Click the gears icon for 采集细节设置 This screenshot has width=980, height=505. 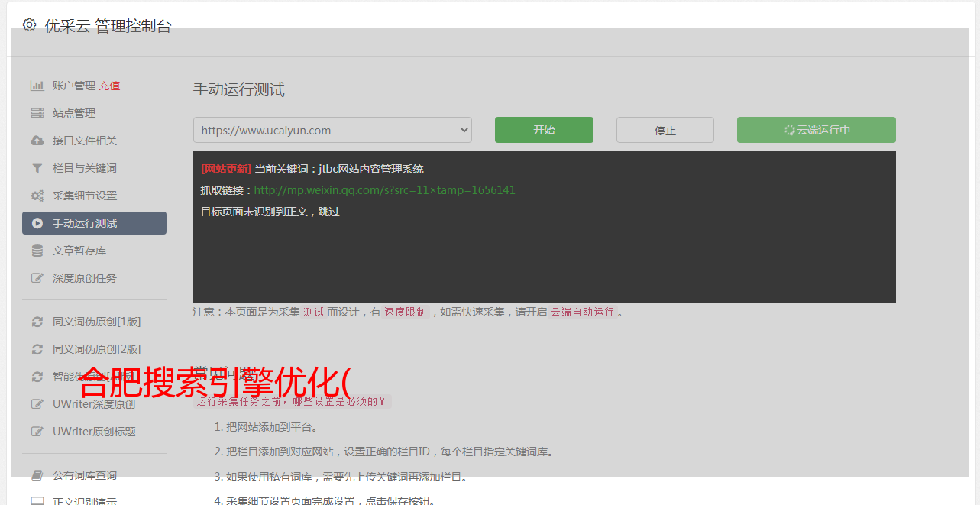pos(37,196)
